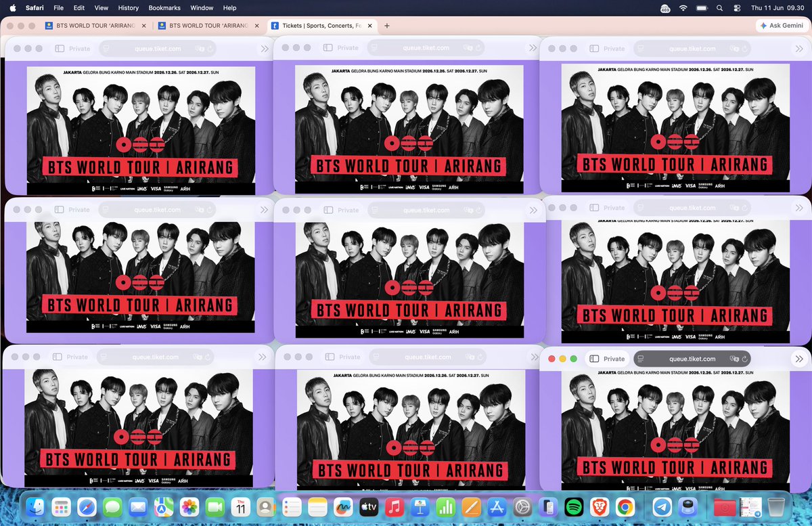The width and height of the screenshot is (812, 526).
Task: Open Telegram from the Dock
Action: (x=662, y=506)
